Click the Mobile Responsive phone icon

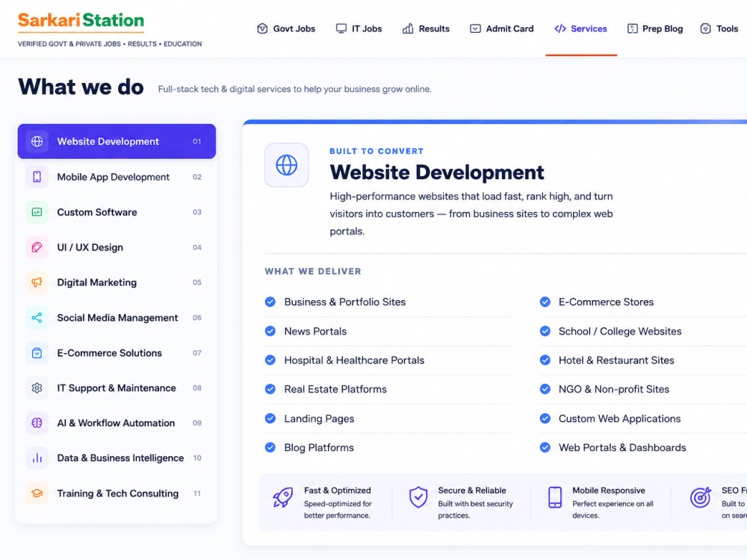554,497
